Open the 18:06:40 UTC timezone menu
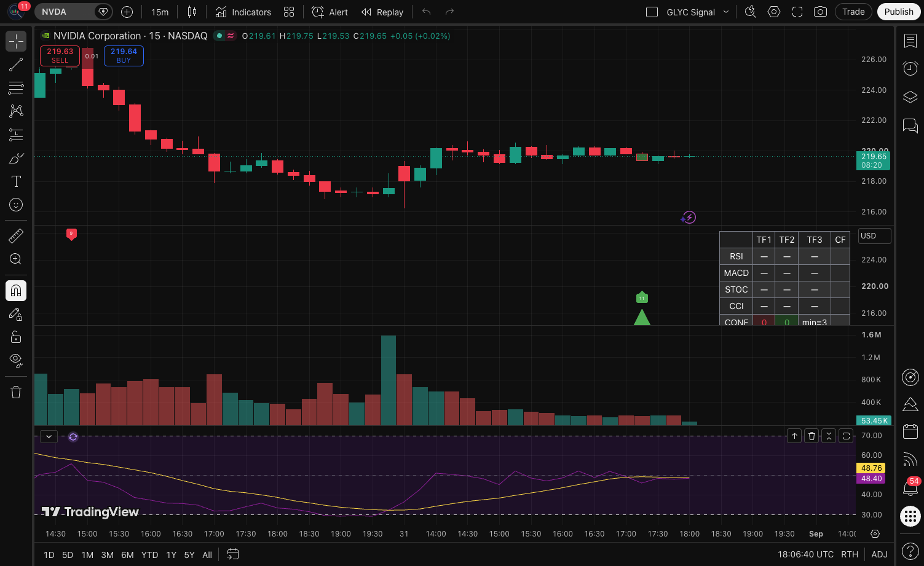The width and height of the screenshot is (924, 566). (805, 554)
